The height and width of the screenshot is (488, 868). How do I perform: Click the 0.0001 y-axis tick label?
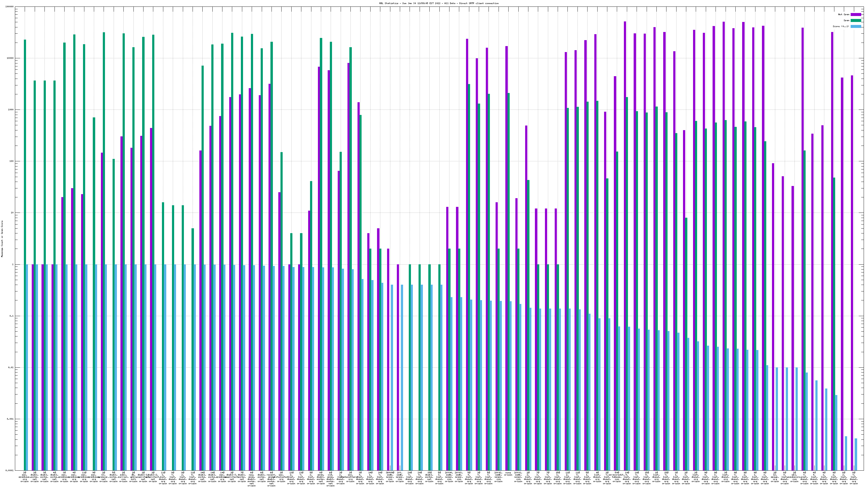point(9,470)
